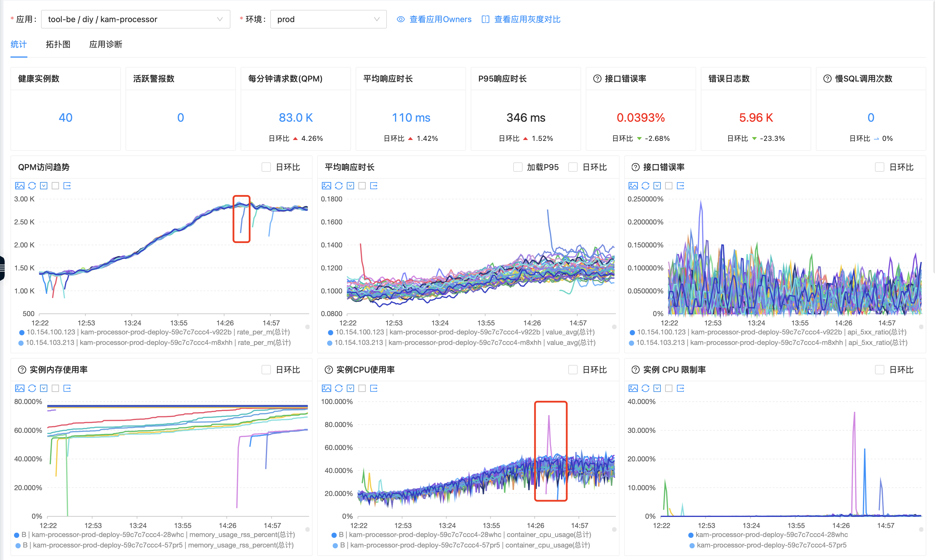The height and width of the screenshot is (560, 935).
Task: Click the QPM value 83.0 K
Action: click(296, 118)
